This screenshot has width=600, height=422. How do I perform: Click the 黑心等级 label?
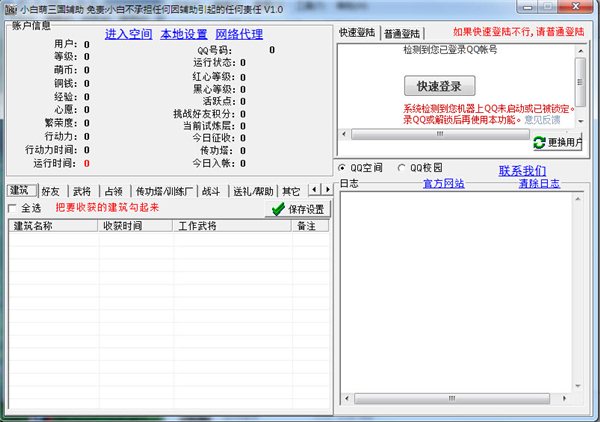215,89
